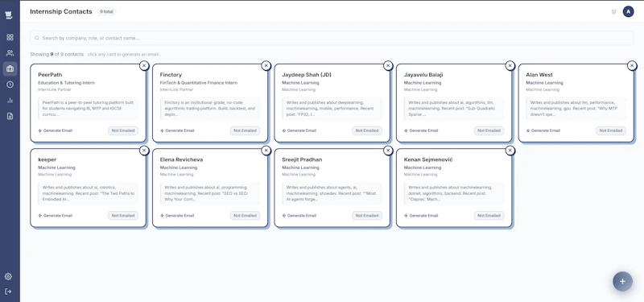Click the Sreejit Pradhan name
The image size is (644, 302).
point(302,159)
